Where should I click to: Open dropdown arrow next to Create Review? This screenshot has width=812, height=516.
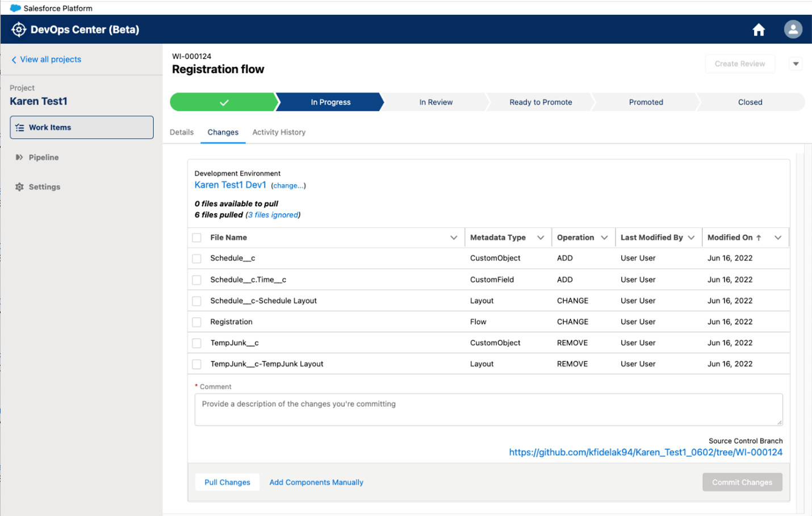[796, 64]
